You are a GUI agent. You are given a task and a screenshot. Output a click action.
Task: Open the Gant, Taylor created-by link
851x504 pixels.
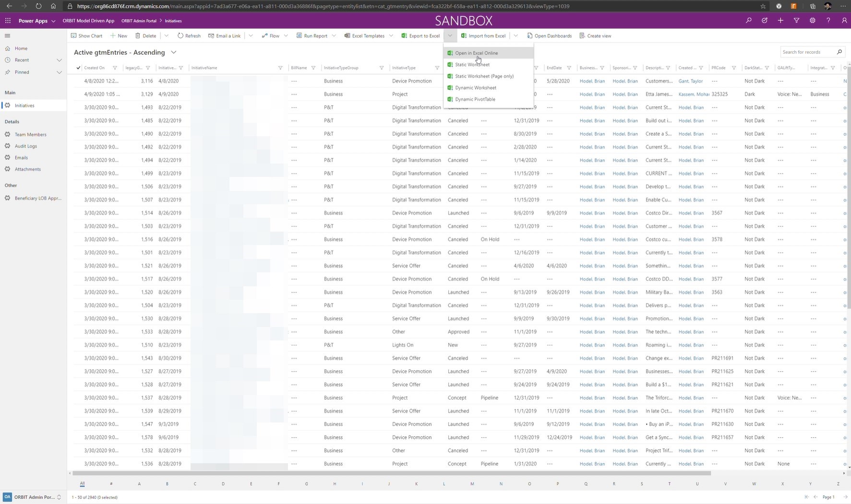(x=690, y=81)
